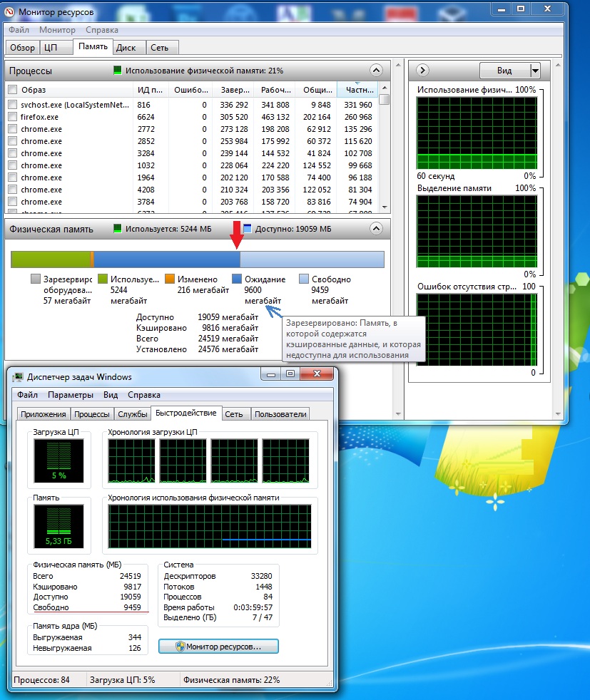
Task: Toggle the select-all Образ header checkbox
Action: pos(12,90)
